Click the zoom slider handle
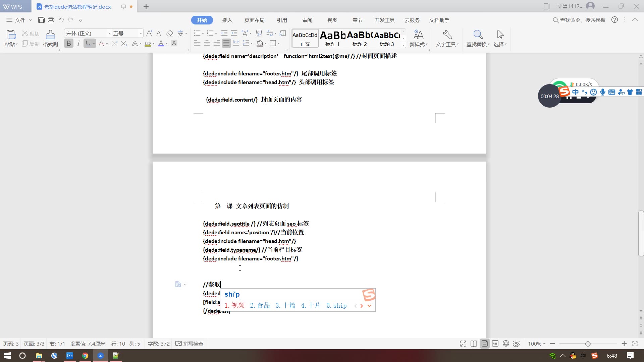Image resolution: width=644 pixels, height=362 pixels. click(x=588, y=344)
